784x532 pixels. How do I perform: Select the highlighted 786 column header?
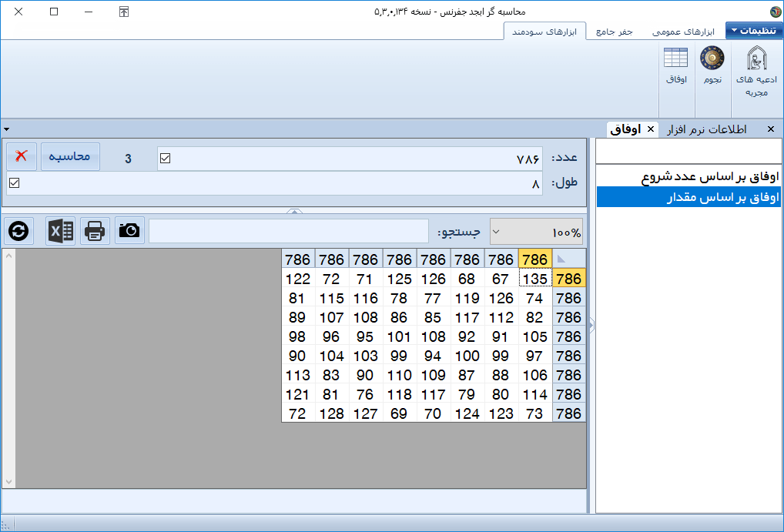click(x=535, y=259)
